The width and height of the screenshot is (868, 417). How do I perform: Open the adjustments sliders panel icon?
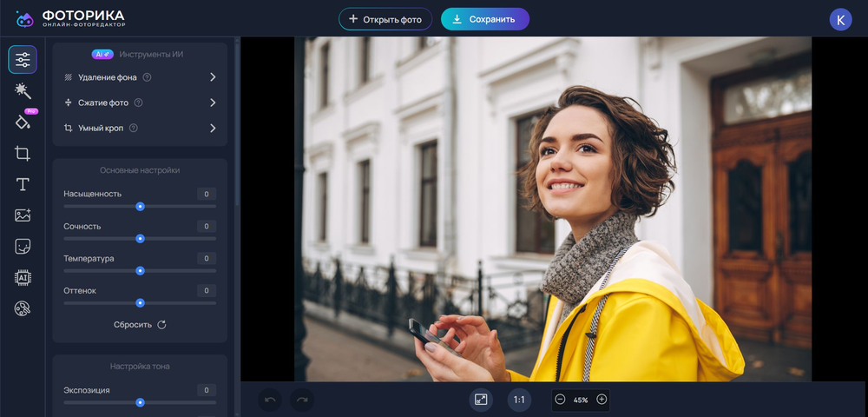click(x=23, y=60)
